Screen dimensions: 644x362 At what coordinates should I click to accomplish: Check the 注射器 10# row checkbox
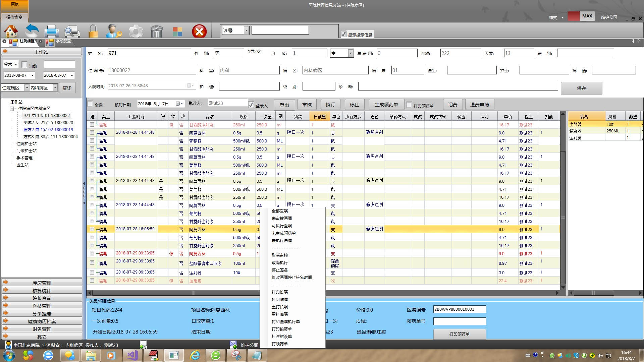click(x=92, y=272)
